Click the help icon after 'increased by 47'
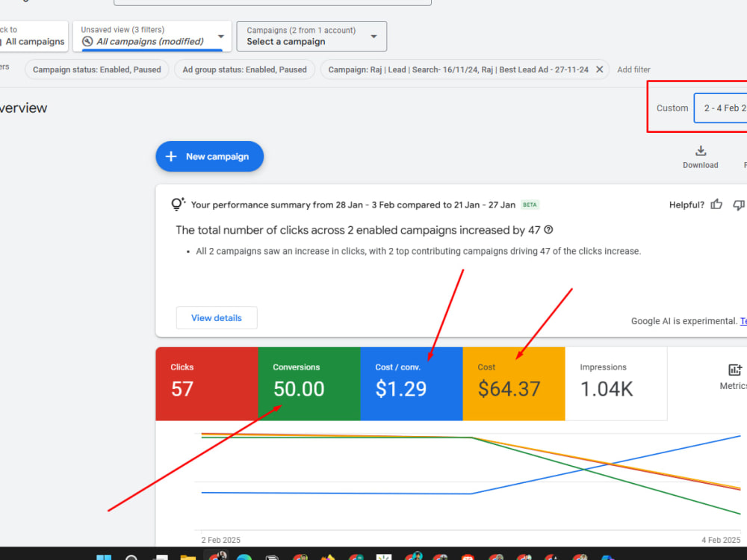This screenshot has width=747, height=560. click(548, 230)
